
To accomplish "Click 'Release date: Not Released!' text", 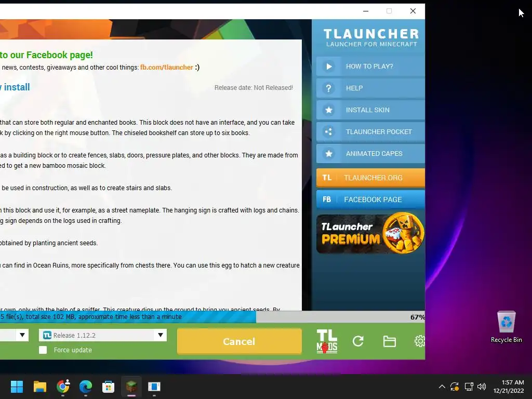I will [x=254, y=88].
